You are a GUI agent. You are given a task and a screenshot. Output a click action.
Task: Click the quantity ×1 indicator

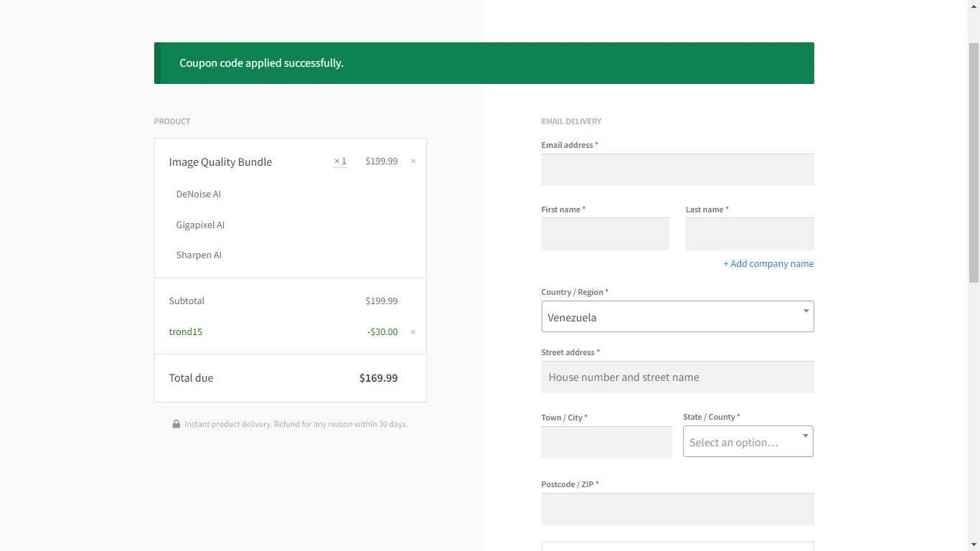tap(340, 161)
